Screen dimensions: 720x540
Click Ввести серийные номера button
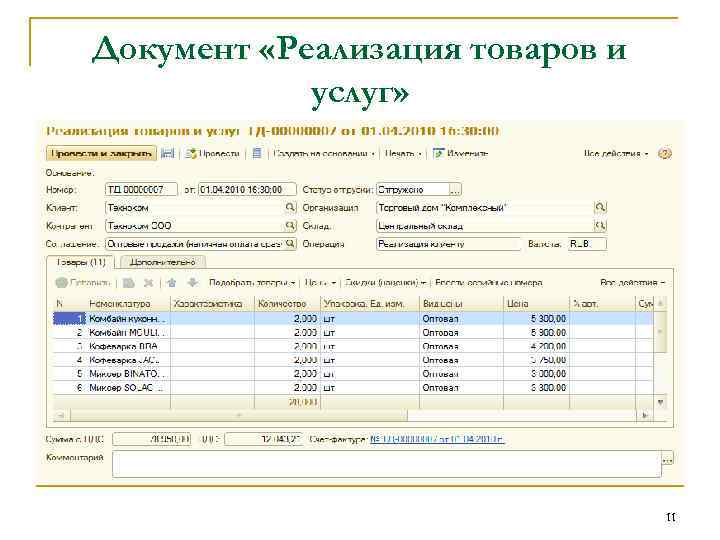[489, 283]
